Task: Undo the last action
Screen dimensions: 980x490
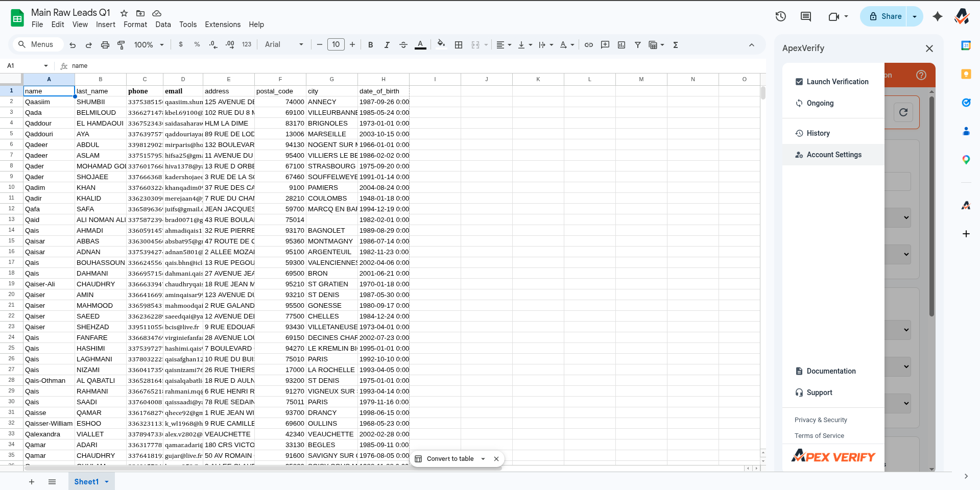Action: (72, 45)
